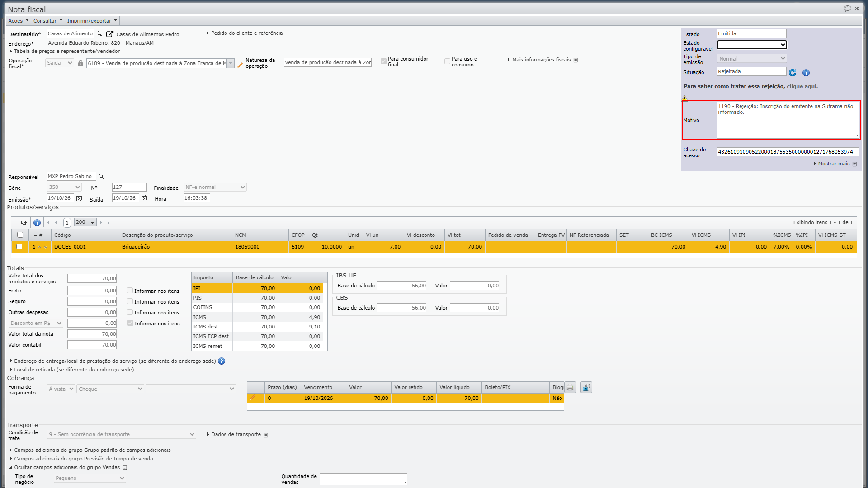Go to next page of products grid
Viewport: 868px width, 488px height.
pyautogui.click(x=101, y=223)
